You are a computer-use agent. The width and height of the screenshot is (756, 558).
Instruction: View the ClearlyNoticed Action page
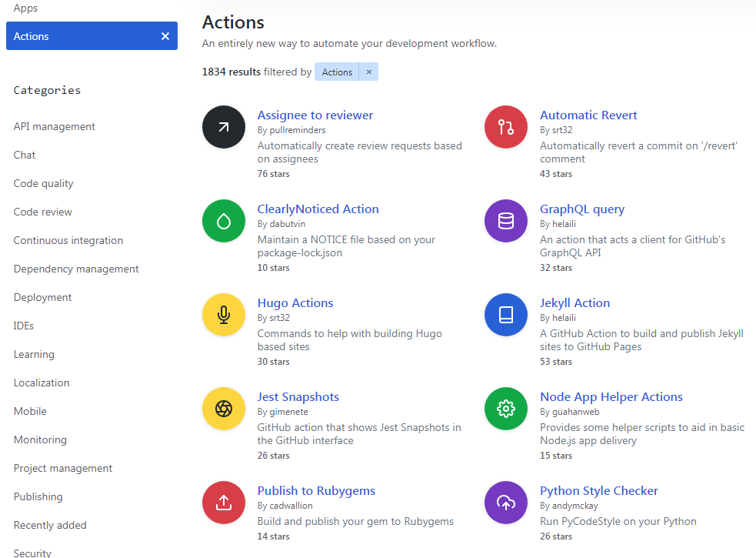(318, 209)
